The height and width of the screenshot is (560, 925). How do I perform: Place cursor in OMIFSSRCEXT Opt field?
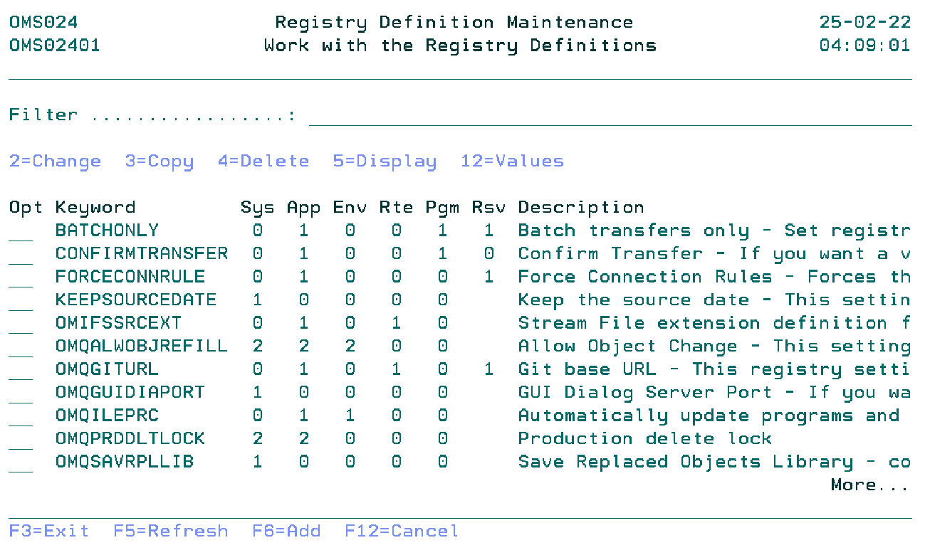[x=21, y=324]
